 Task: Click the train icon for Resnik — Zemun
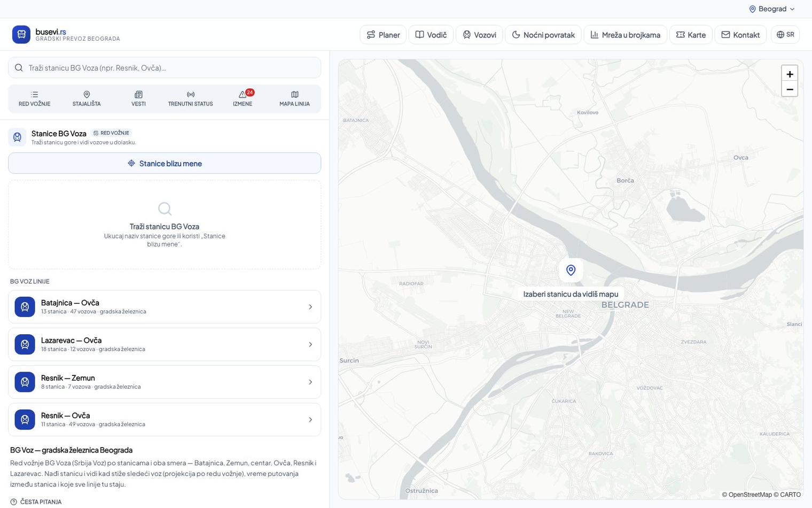[x=25, y=382]
